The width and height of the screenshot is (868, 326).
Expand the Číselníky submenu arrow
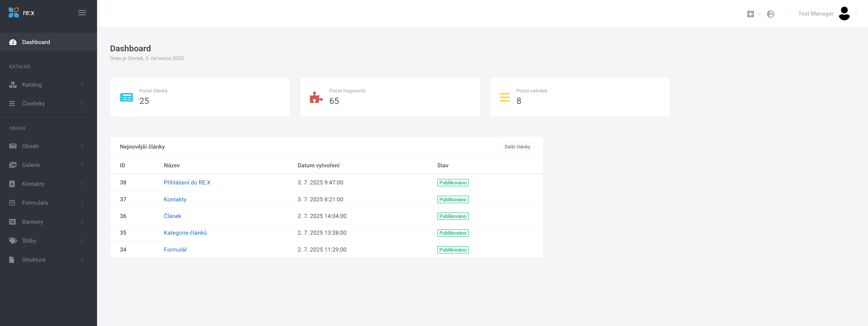click(82, 103)
